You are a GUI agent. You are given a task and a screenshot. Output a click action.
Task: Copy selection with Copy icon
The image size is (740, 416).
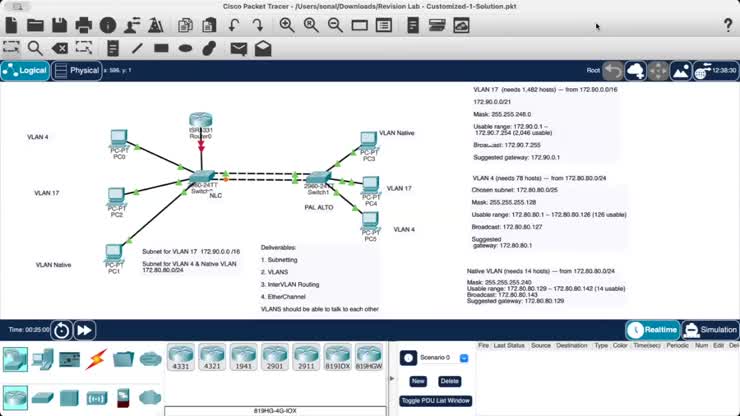point(185,25)
